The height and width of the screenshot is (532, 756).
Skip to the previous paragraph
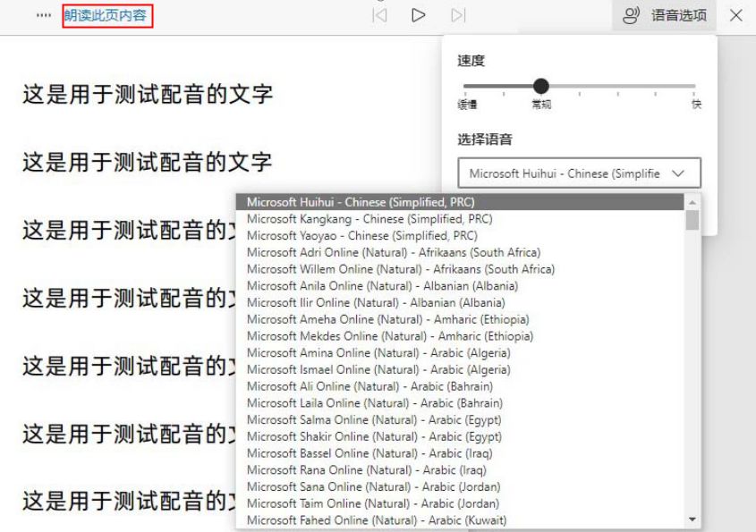coord(380,15)
